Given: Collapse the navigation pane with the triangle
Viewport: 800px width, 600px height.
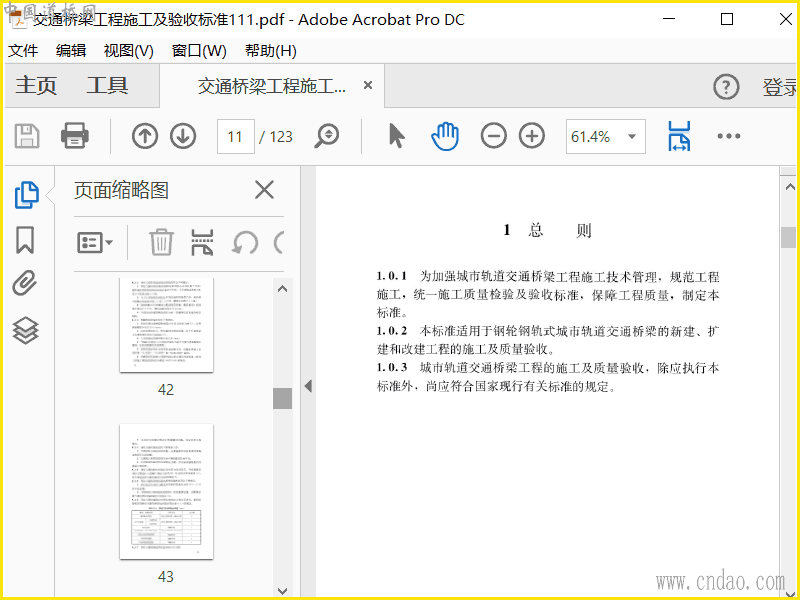Looking at the screenshot, I should 308,386.
